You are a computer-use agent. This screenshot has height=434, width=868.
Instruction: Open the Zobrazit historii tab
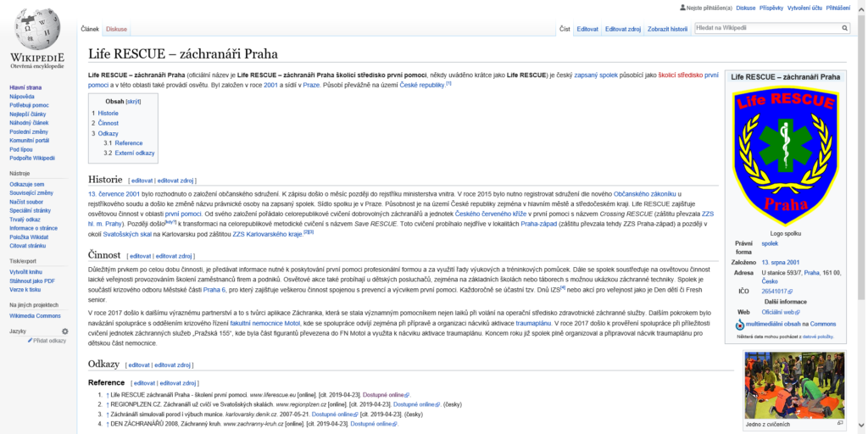click(x=667, y=29)
